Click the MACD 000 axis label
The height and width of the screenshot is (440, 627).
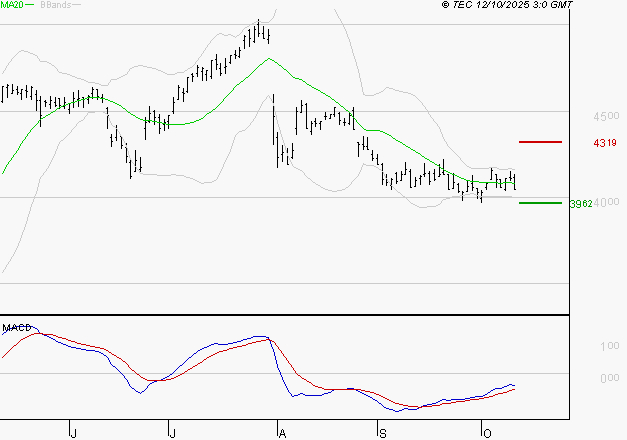pos(610,378)
